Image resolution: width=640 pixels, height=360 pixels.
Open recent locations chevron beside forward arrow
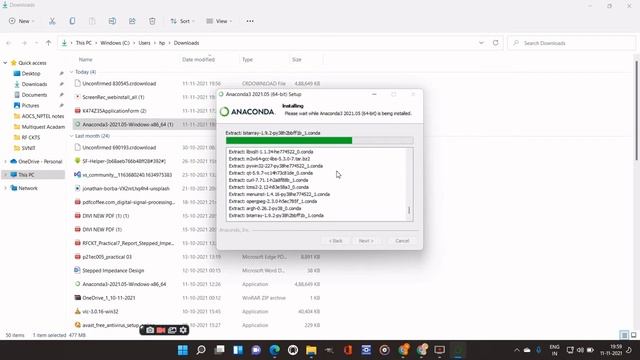coord(36,43)
